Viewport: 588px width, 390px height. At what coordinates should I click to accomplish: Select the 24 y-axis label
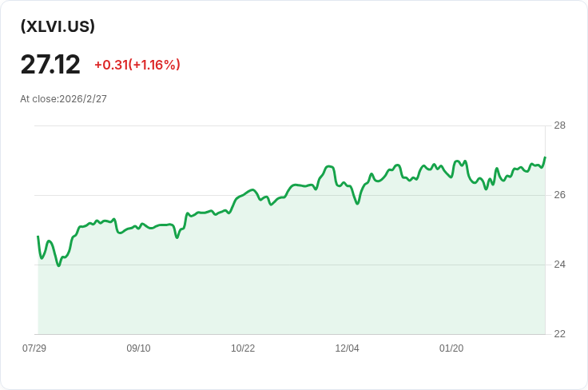(559, 265)
